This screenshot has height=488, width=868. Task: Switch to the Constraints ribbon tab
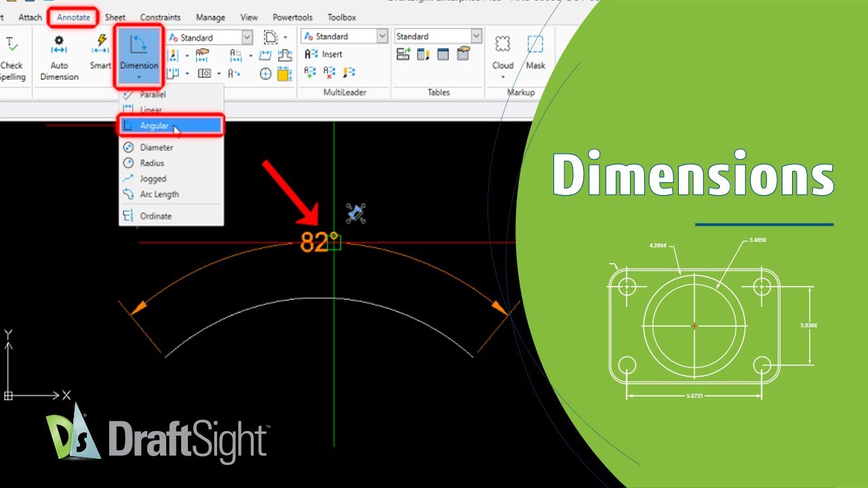(160, 17)
